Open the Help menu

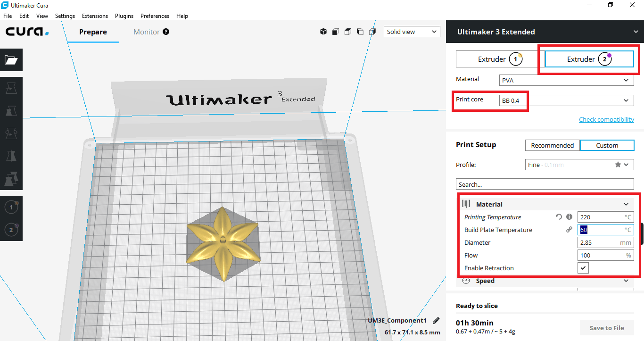[182, 16]
